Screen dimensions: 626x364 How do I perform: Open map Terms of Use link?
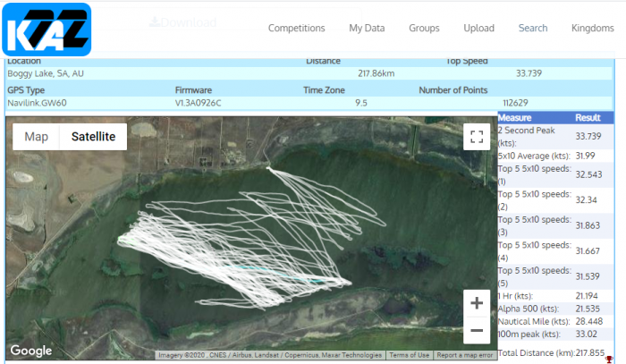[x=410, y=355]
